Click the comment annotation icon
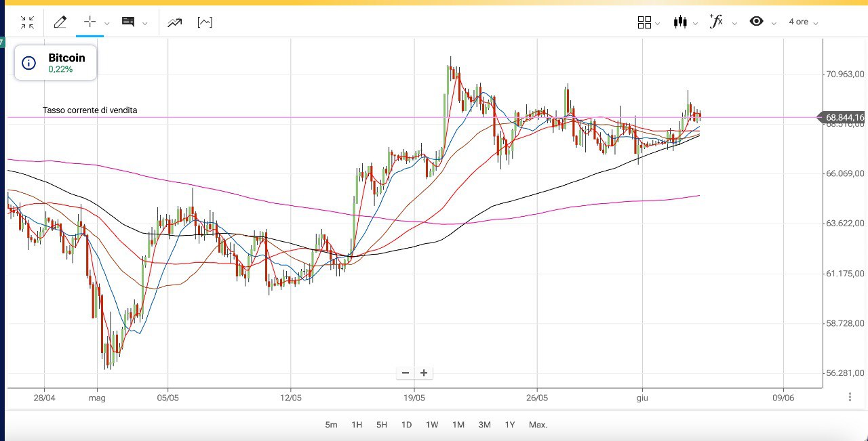Image resolution: width=868 pixels, height=441 pixels. (x=127, y=22)
